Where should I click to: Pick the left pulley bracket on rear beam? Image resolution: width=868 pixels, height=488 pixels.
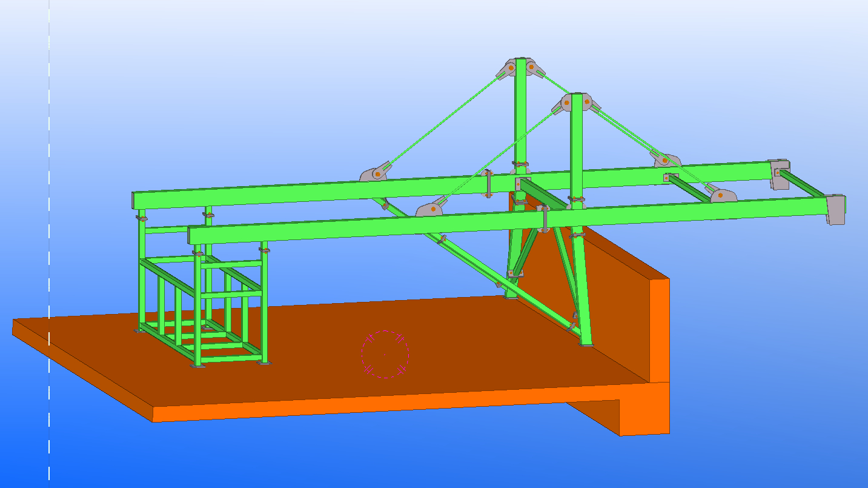(x=374, y=173)
